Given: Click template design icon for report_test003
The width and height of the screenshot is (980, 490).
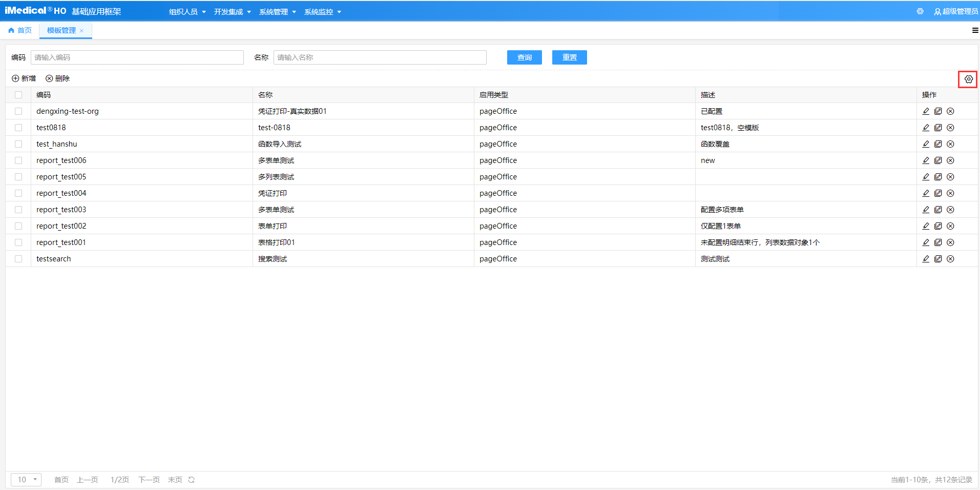Looking at the screenshot, I should pos(938,210).
